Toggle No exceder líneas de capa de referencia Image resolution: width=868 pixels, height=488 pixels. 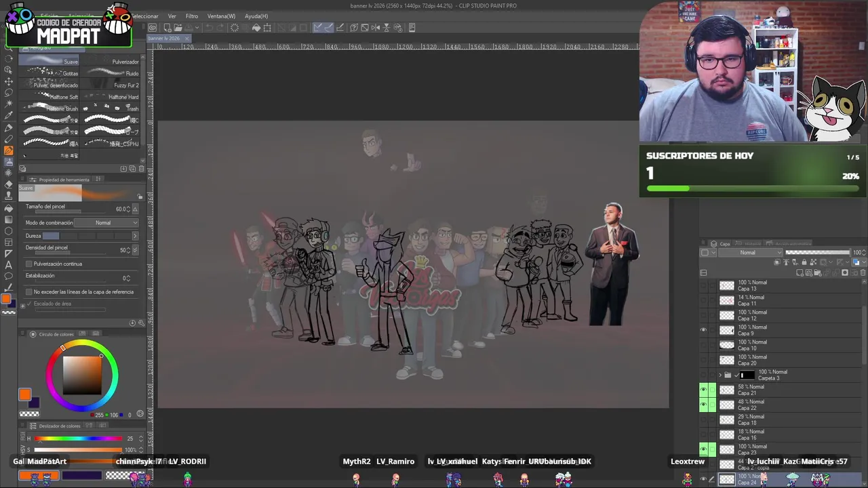point(28,291)
